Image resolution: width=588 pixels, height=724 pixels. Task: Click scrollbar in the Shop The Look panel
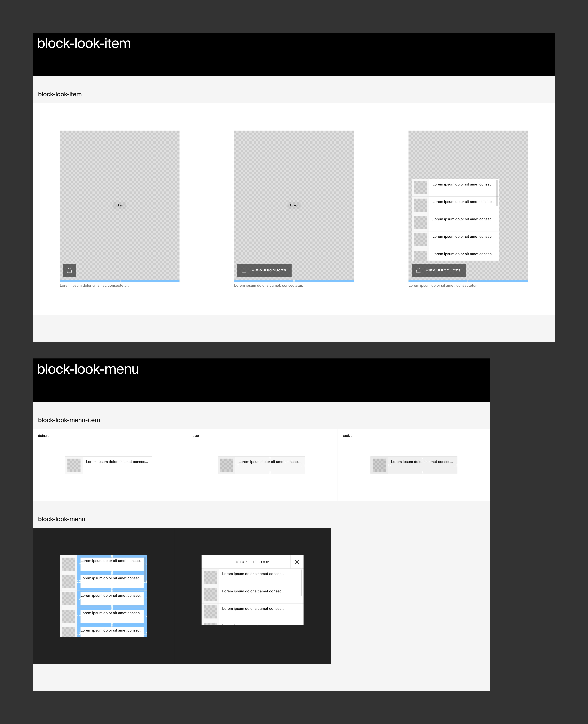(x=301, y=582)
